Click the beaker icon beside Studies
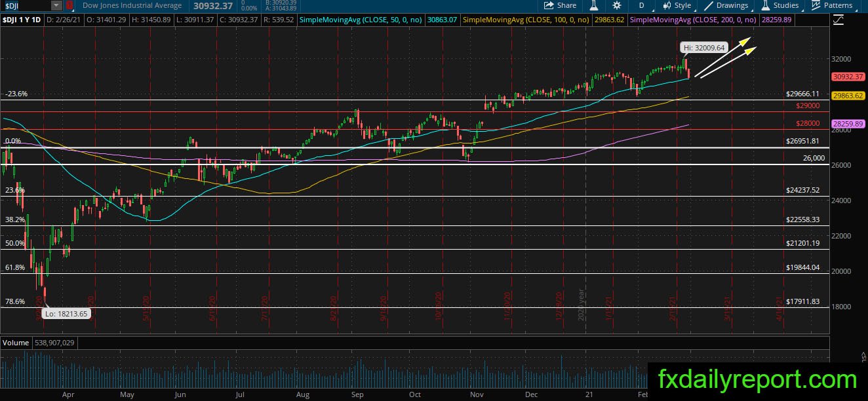 click(765, 5)
